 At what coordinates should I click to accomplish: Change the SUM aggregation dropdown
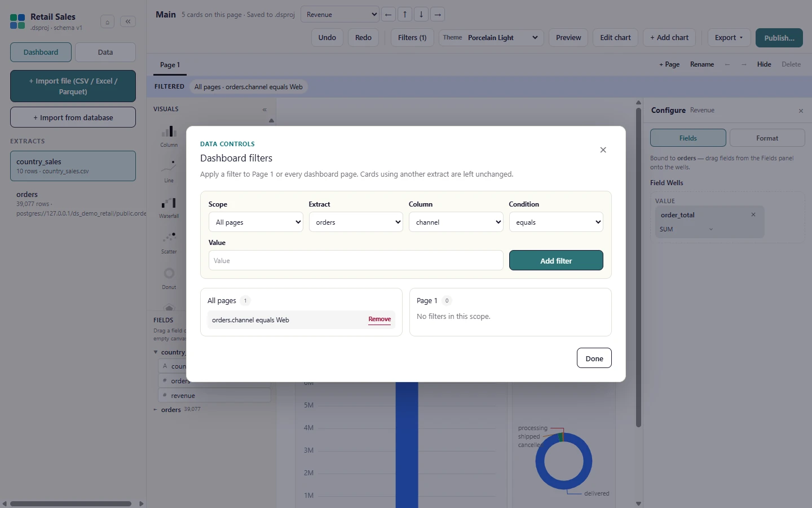[686, 229]
